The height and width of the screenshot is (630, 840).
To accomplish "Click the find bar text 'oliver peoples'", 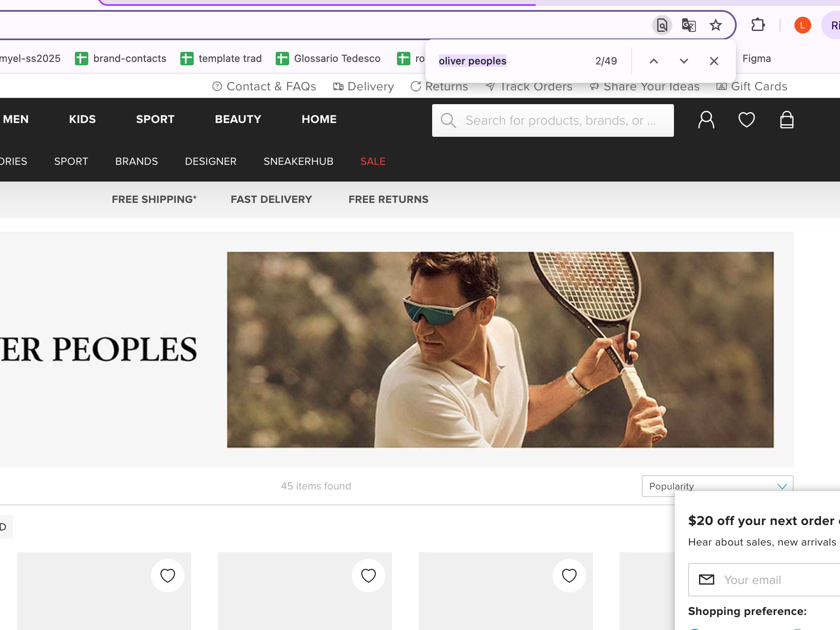I will (473, 61).
